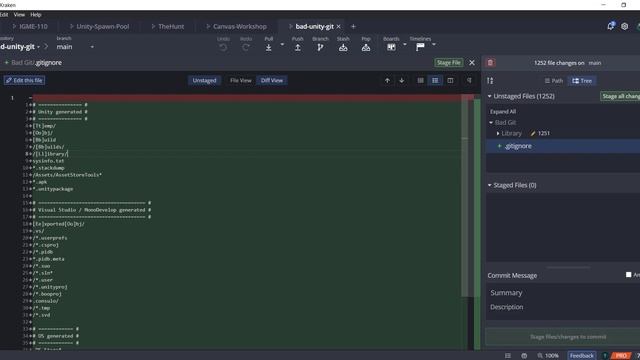Click the sort files icon in the panel
The width and height of the screenshot is (640, 360).
[490, 81]
